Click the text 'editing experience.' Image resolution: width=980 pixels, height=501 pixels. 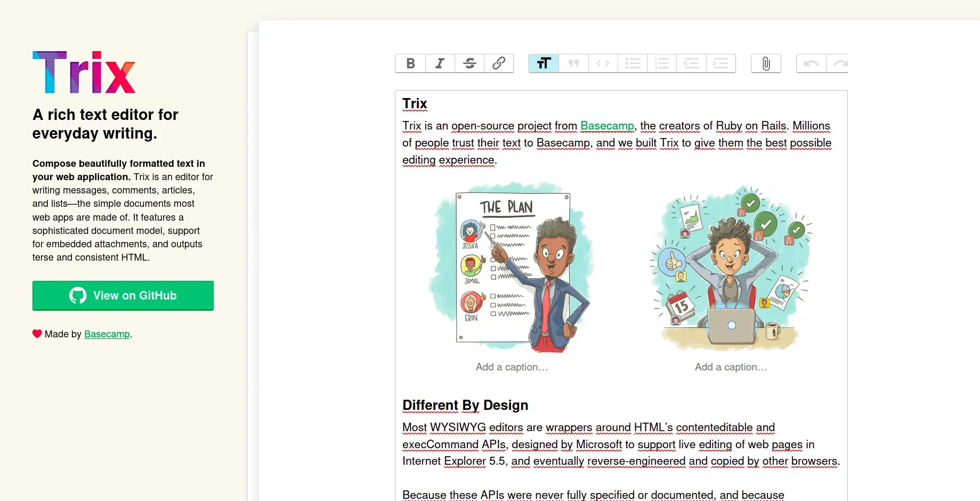click(450, 160)
